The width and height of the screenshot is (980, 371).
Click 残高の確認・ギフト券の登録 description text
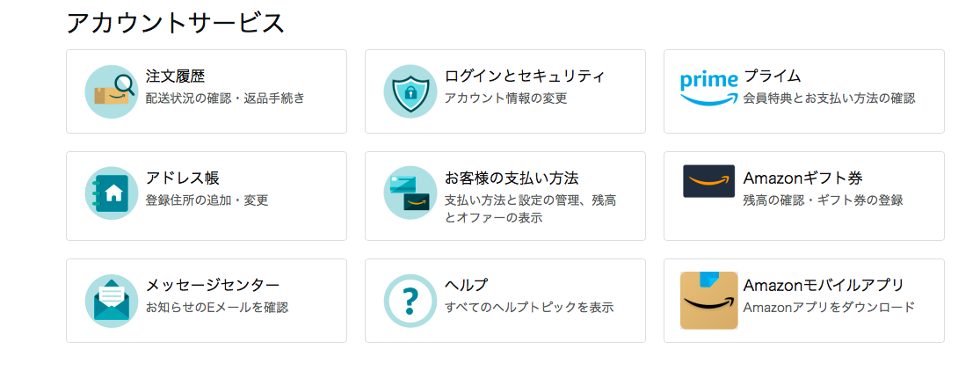pyautogui.click(x=824, y=200)
